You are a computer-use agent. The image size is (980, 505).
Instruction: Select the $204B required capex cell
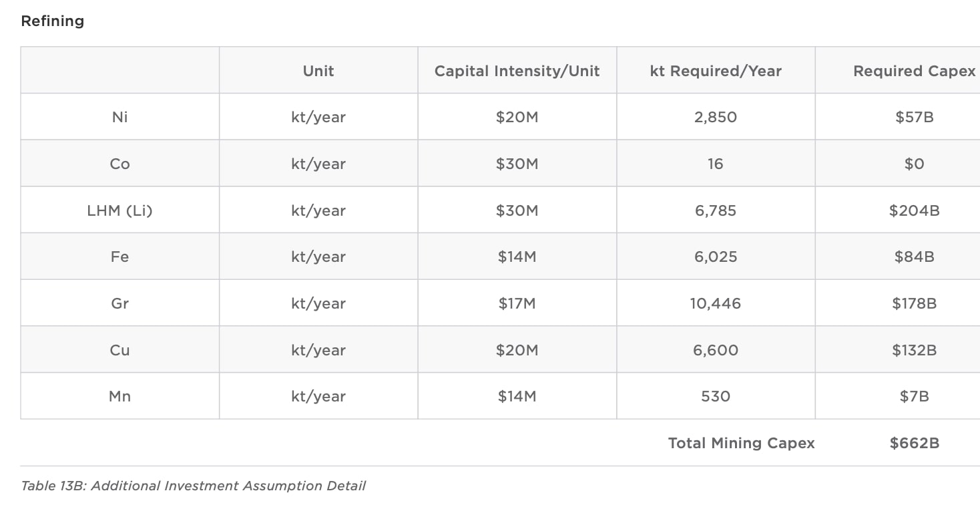coord(914,210)
